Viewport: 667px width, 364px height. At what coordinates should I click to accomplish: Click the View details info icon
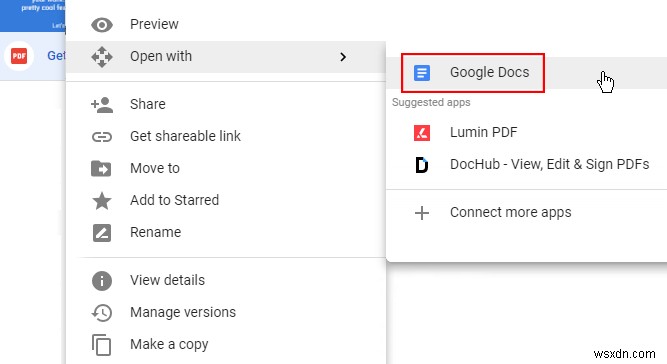(102, 281)
